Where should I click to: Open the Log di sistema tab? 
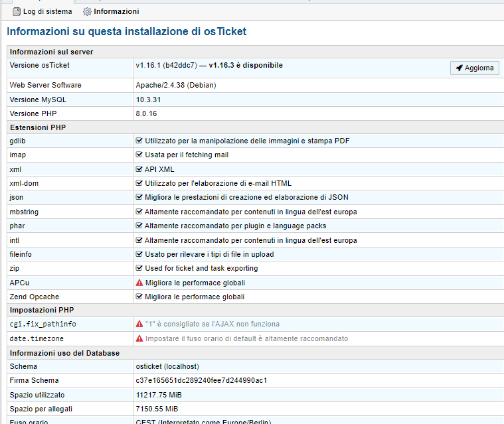42,11
